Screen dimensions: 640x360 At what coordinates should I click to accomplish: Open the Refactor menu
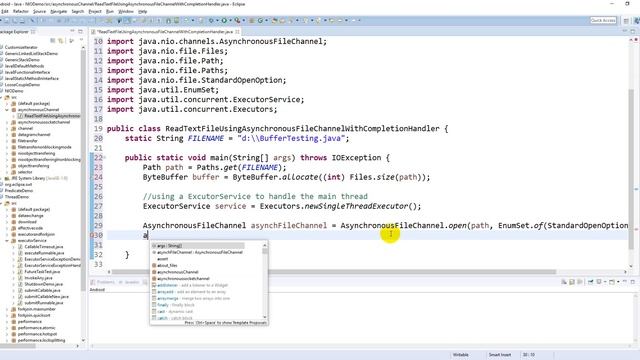(21, 11)
